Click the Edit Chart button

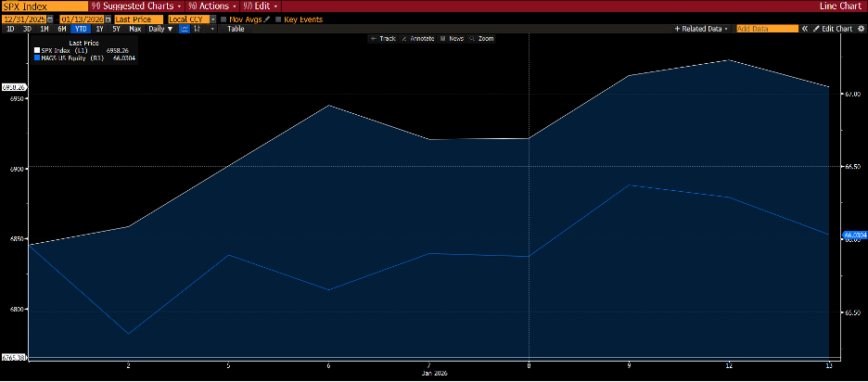tap(831, 29)
